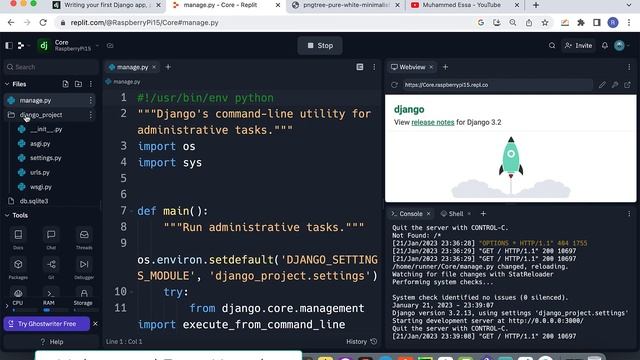Edit the Webview URL pencil icon
The width and height of the screenshot is (640, 360).
click(x=602, y=85)
